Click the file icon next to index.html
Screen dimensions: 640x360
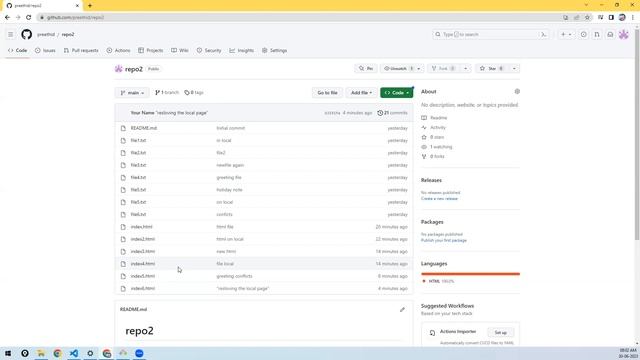[x=123, y=227]
